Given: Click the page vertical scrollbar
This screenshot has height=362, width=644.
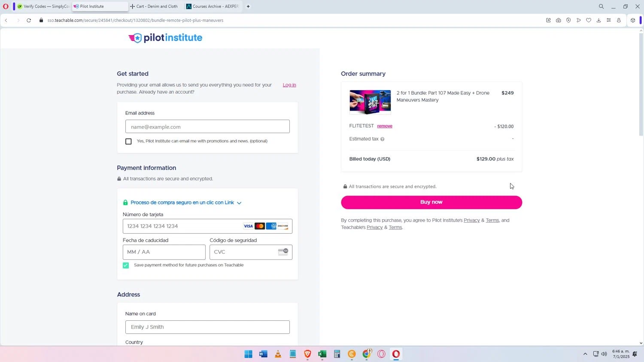Looking at the screenshot, I should (x=641, y=84).
